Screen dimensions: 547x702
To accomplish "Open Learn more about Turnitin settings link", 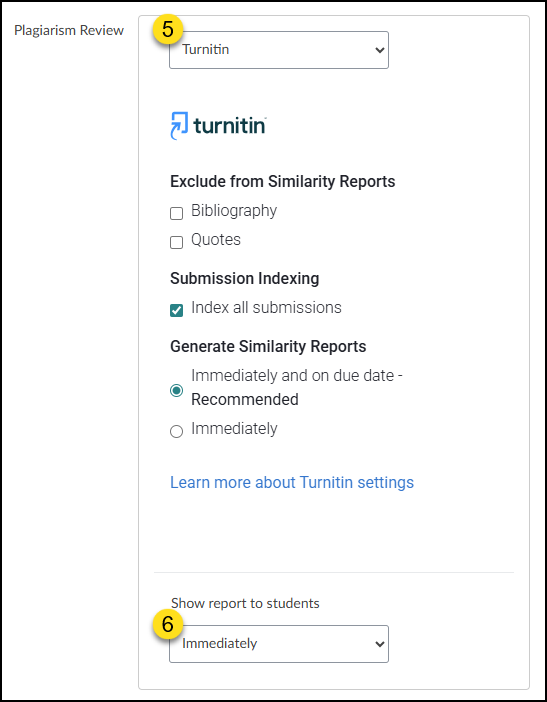I will coord(292,483).
